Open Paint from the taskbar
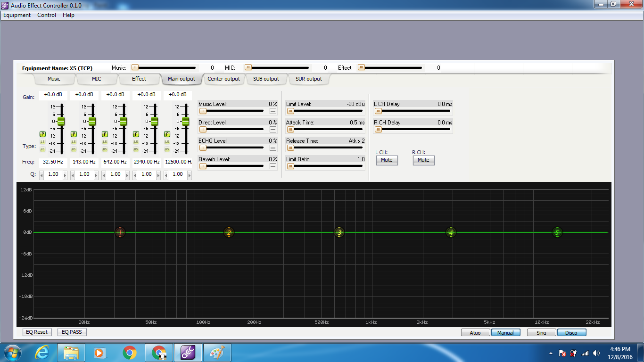644x362 pixels. coord(217,353)
